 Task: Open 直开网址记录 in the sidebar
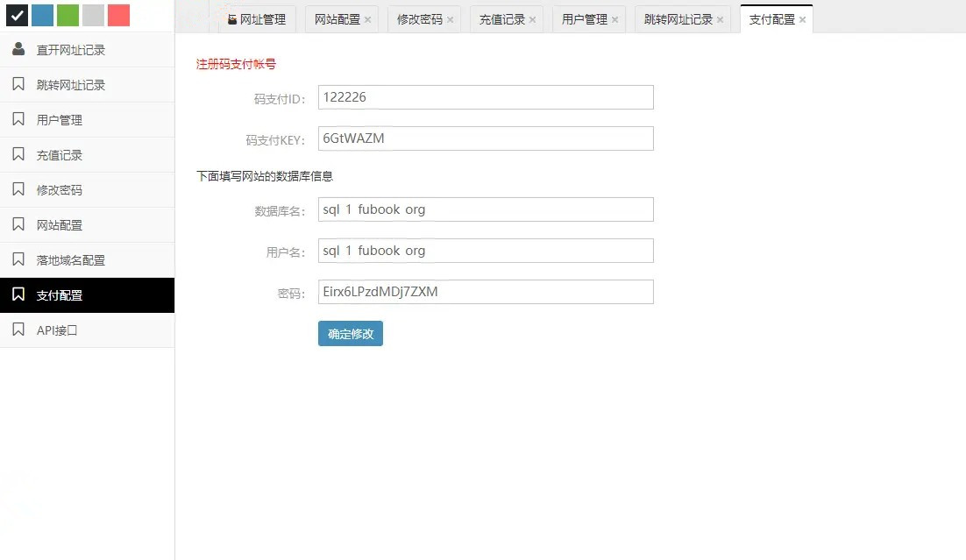tap(88, 49)
